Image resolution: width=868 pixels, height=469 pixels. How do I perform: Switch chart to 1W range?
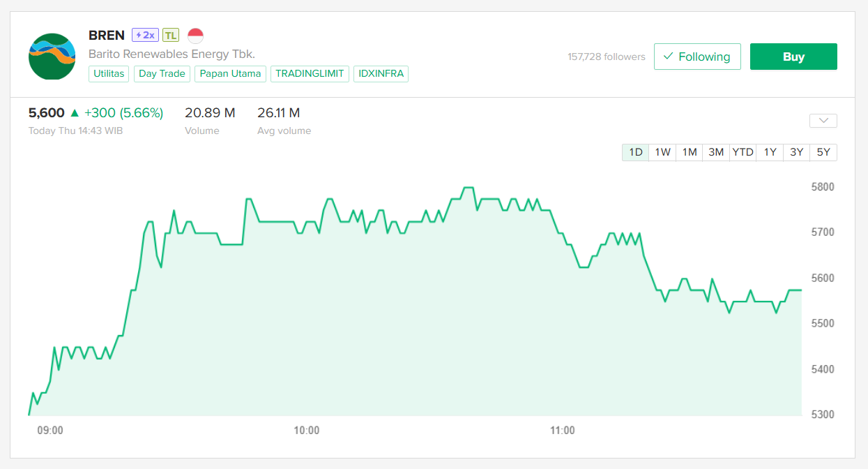click(x=662, y=152)
